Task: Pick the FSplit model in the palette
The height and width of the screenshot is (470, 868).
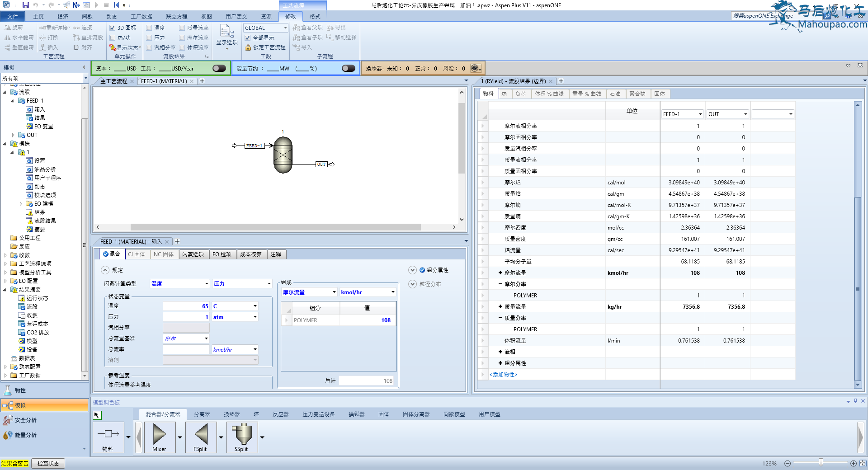Action: [x=200, y=437]
